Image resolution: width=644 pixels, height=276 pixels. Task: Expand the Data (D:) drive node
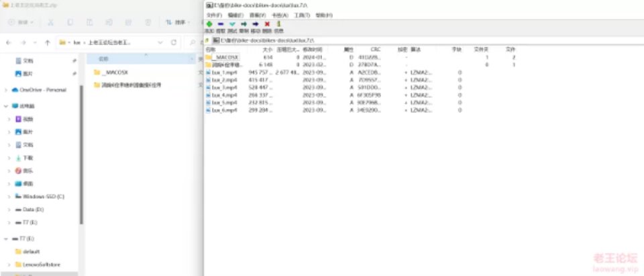coord(9,210)
